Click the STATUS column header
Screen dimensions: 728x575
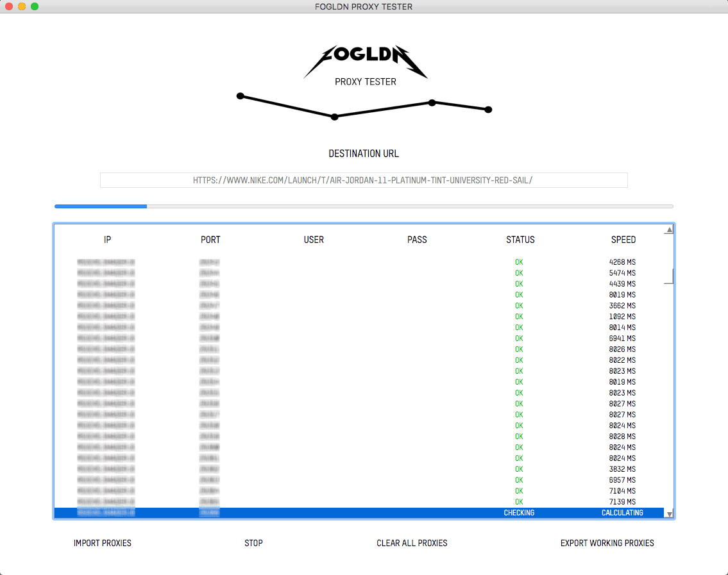pyautogui.click(x=520, y=240)
